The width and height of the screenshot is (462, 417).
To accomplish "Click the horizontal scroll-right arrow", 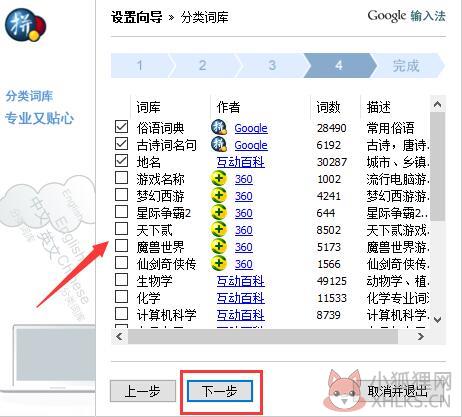I will click(x=421, y=336).
